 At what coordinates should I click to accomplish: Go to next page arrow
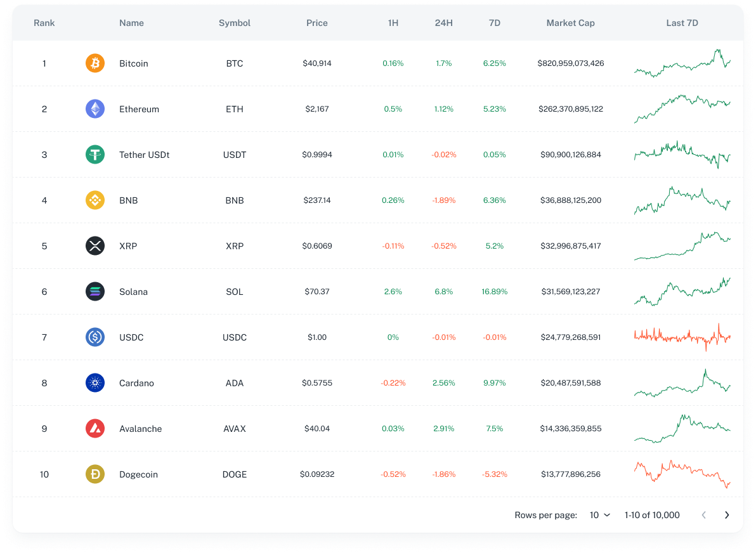tap(727, 515)
